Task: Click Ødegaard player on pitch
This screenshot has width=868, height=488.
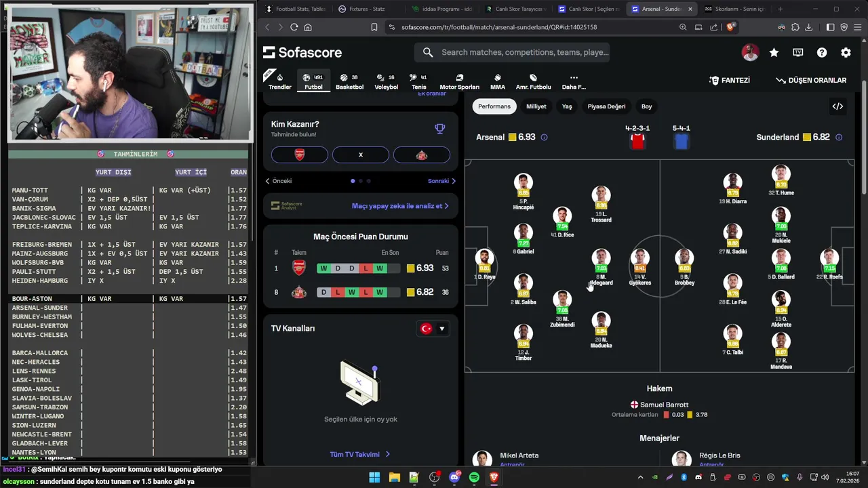Action: tap(601, 267)
